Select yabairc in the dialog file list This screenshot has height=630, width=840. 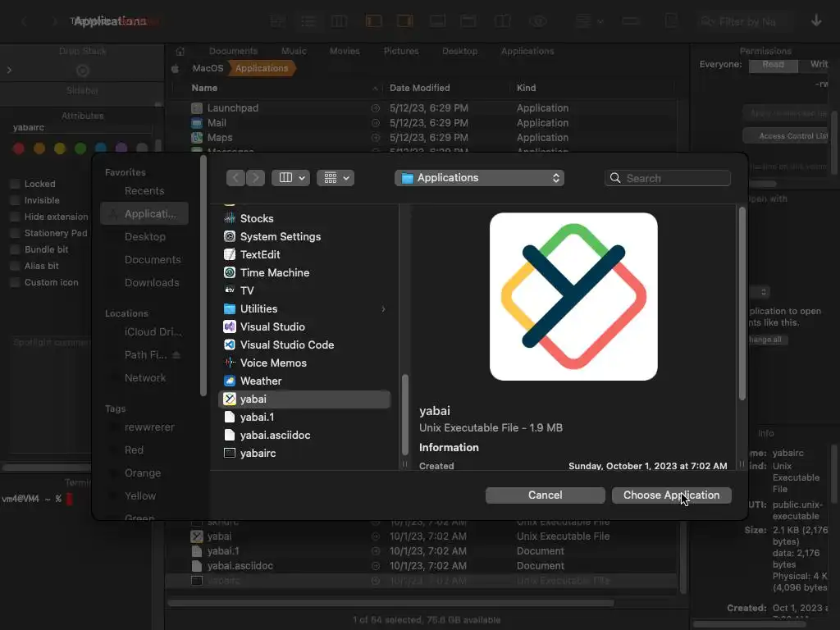304,453
